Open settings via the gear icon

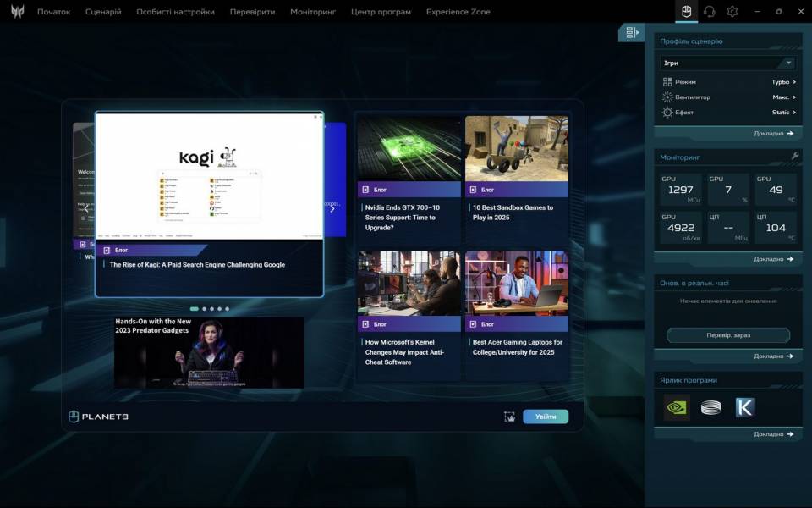[732, 12]
